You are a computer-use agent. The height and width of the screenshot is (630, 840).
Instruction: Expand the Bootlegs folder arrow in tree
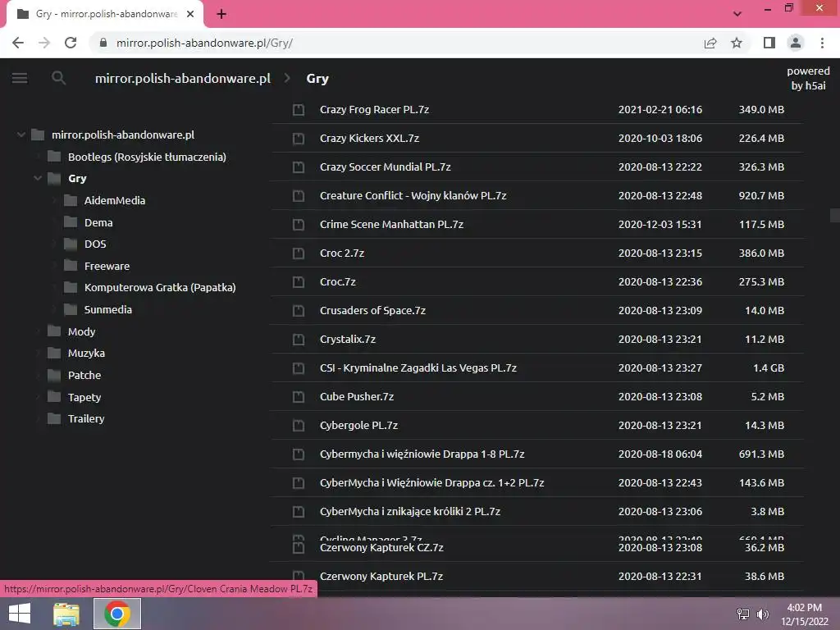[38, 157]
